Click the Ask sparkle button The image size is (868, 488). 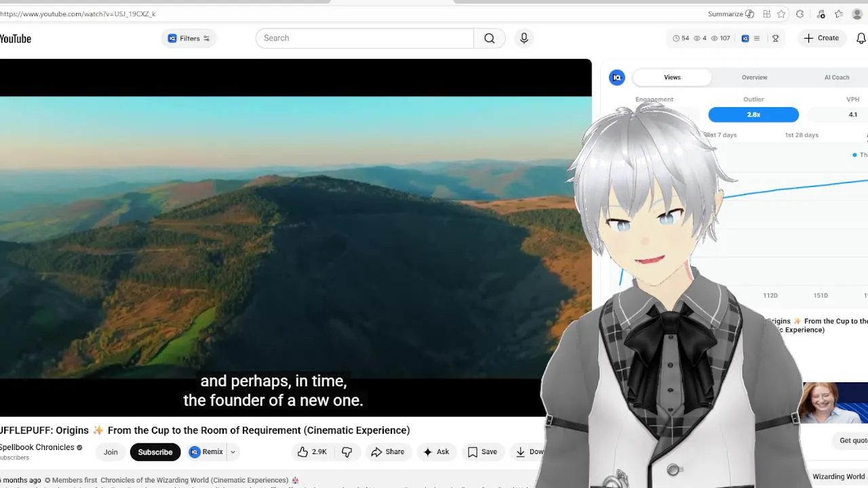[436, 452]
